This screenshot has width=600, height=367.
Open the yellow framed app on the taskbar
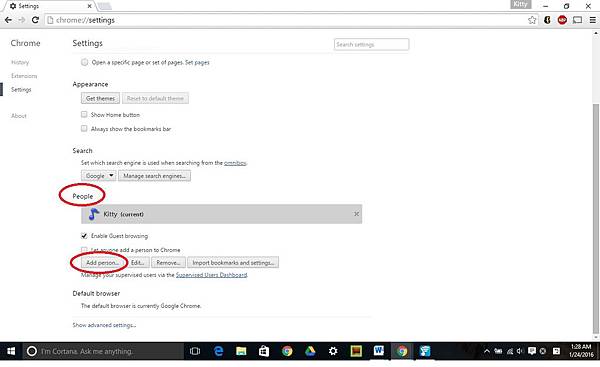point(356,351)
